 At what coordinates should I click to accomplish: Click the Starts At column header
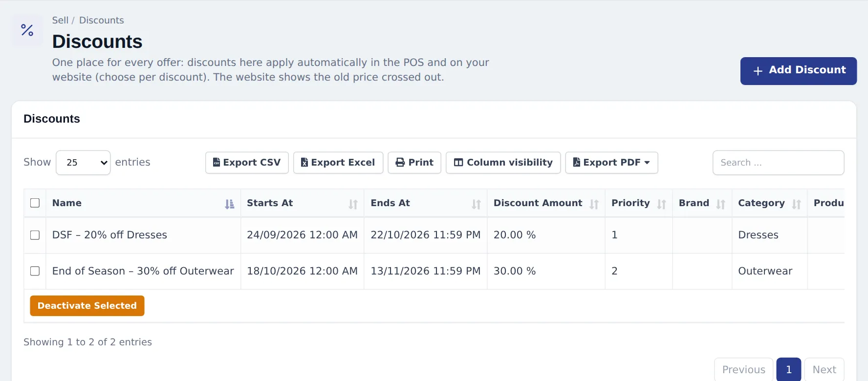coord(303,203)
